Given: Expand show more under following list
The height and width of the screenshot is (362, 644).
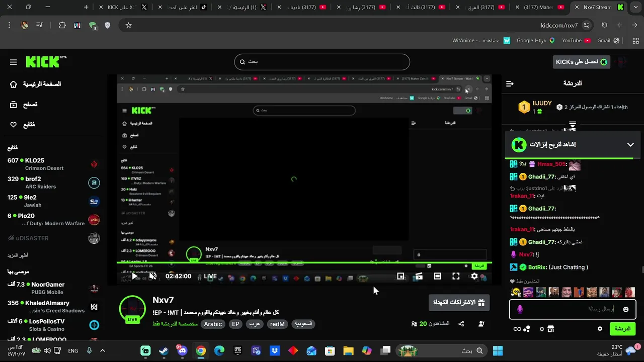Looking at the screenshot, I should [x=18, y=255].
